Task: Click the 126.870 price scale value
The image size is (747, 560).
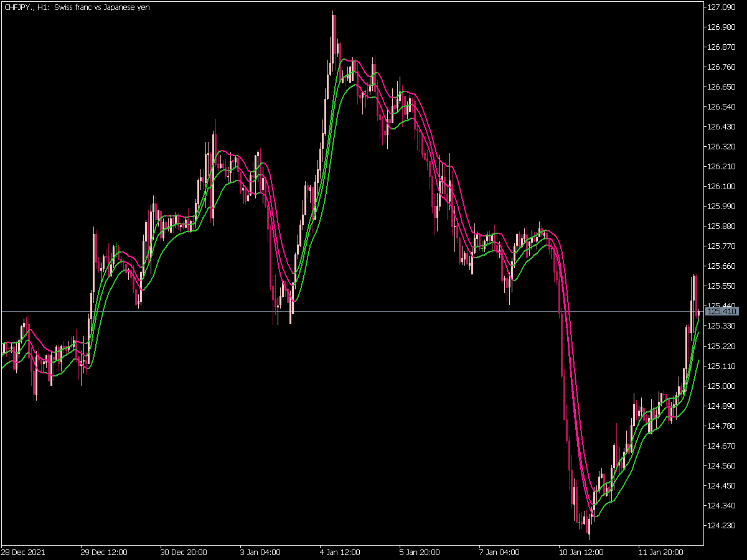Action: (x=722, y=47)
